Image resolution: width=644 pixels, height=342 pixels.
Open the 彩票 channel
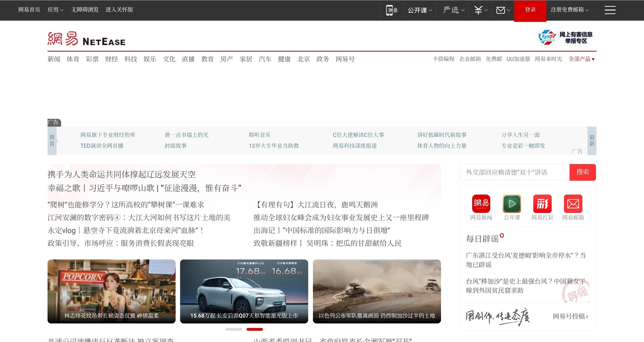[92, 59]
